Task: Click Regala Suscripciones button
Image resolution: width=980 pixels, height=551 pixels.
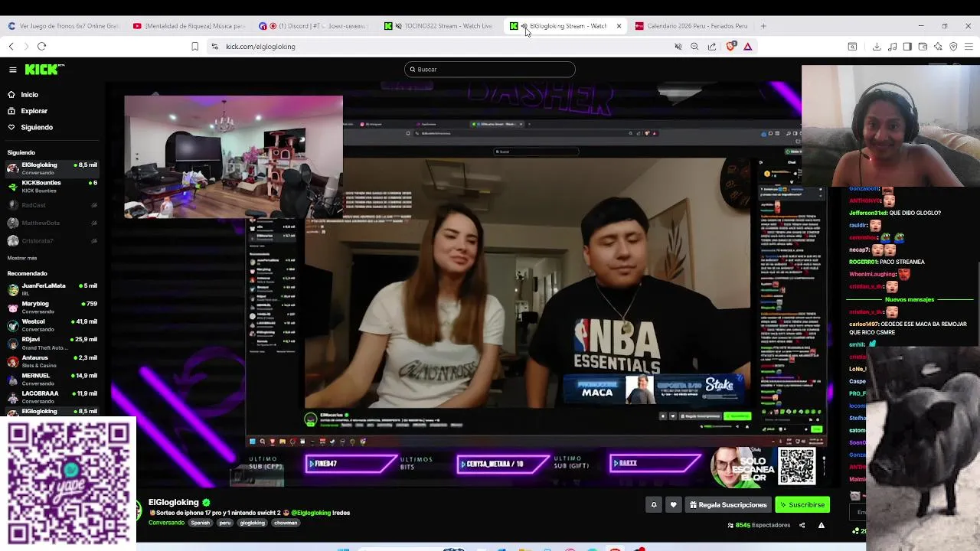Action: click(728, 505)
